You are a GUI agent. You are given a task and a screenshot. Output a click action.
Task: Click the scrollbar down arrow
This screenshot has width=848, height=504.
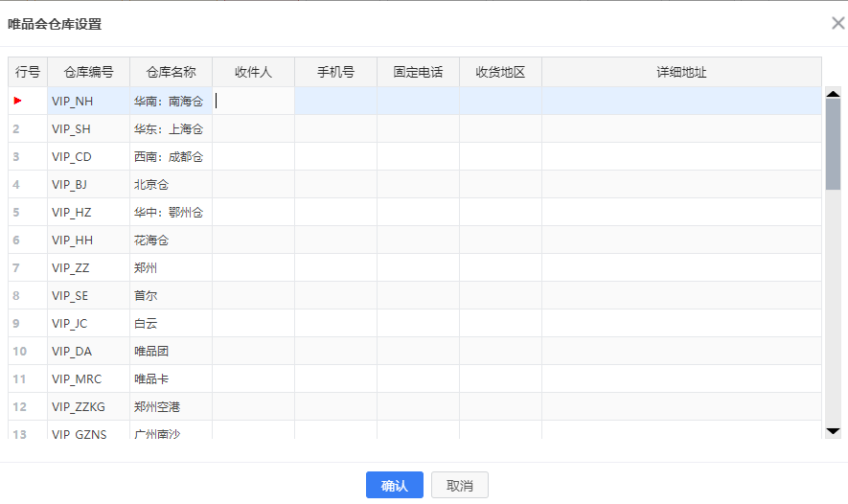coord(833,431)
